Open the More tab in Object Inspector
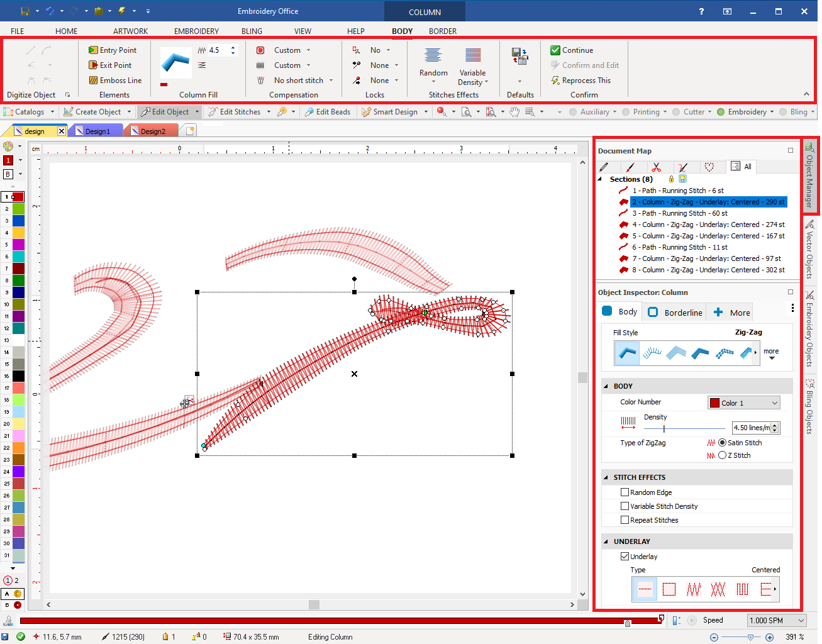Viewport: 822px width, 644px height. coord(731,313)
